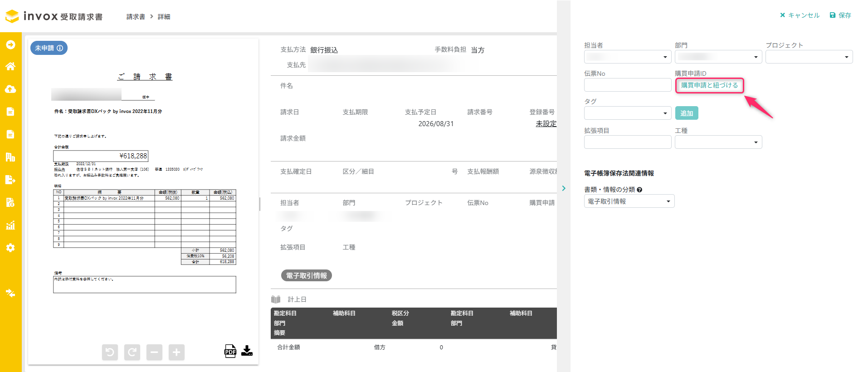This screenshot has width=868, height=372.
Task: Click the 2026/08/31 payment date
Action: click(436, 124)
